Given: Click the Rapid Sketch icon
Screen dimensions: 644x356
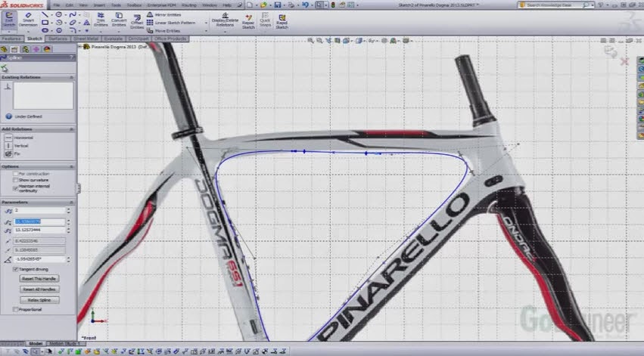Looking at the screenshot, I should click(x=282, y=21).
